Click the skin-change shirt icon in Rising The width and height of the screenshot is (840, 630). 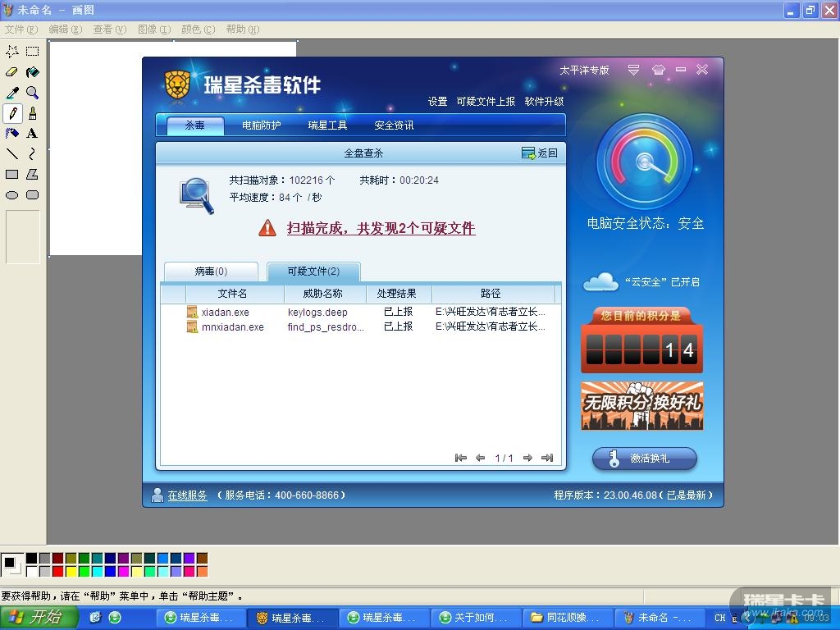[x=659, y=70]
